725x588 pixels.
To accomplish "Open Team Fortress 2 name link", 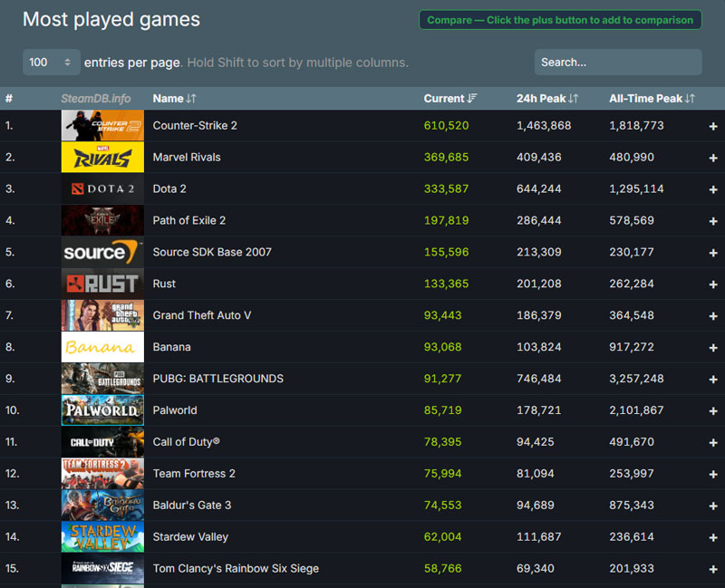I will 194,473.
